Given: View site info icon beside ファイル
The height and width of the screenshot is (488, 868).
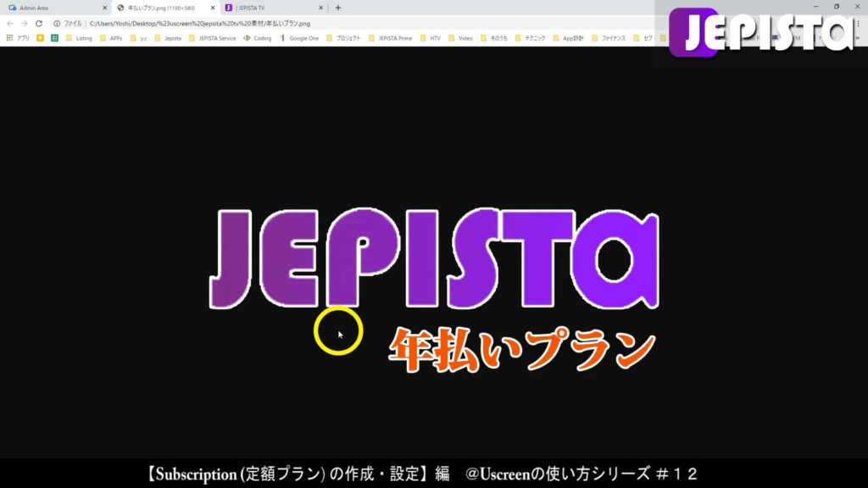Looking at the screenshot, I should (57, 23).
